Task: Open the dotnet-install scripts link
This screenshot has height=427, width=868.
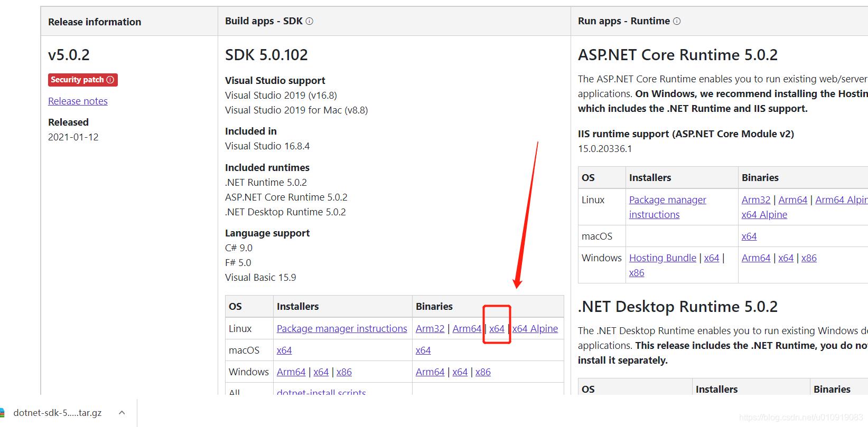Action: tap(321, 392)
